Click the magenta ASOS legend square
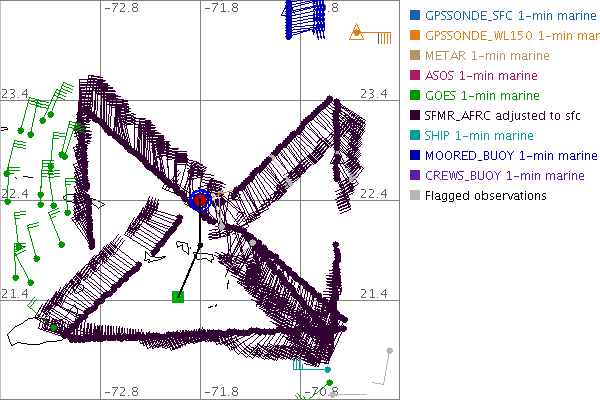 415,76
